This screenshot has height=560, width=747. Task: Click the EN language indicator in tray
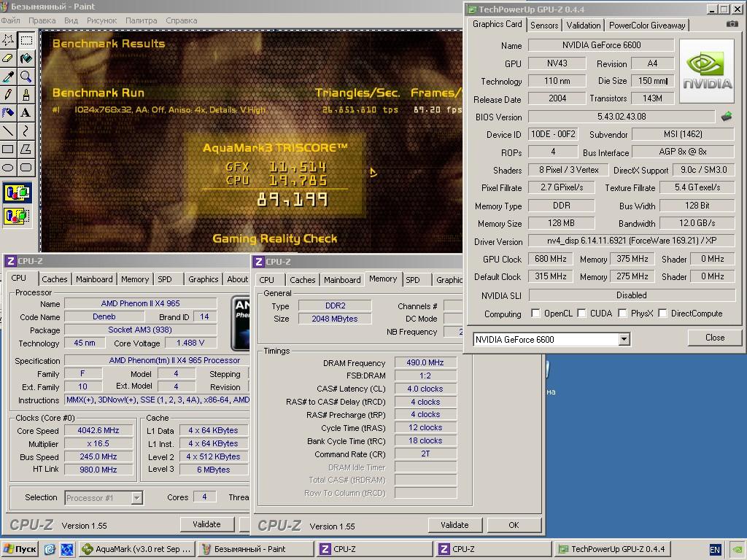click(715, 550)
